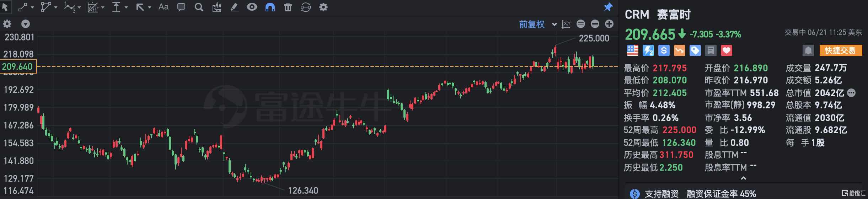Open the drawing toolbar settings gear
Viewport: 868px width, 199px height.
[x=323, y=7]
